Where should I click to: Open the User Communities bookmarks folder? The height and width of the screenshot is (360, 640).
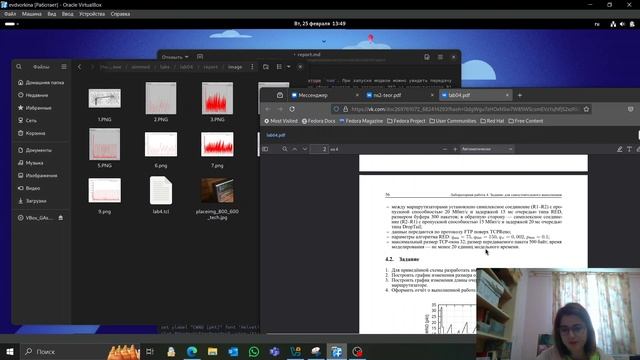pos(453,121)
